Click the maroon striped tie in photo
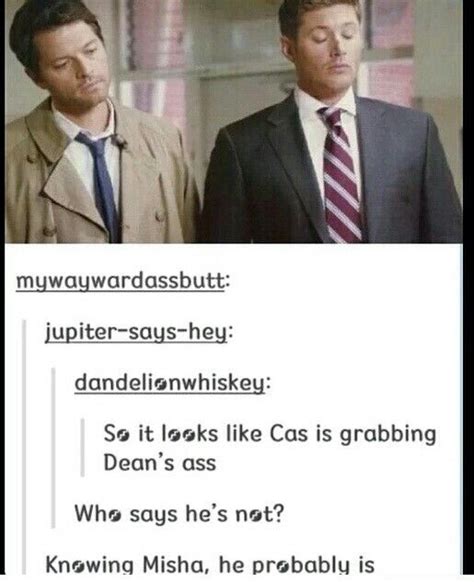 click(340, 174)
